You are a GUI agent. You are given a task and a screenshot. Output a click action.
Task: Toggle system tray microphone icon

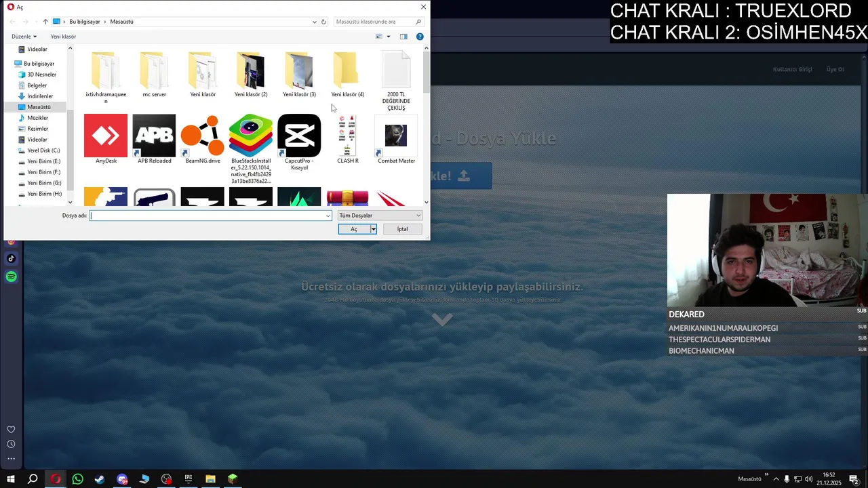click(787, 479)
